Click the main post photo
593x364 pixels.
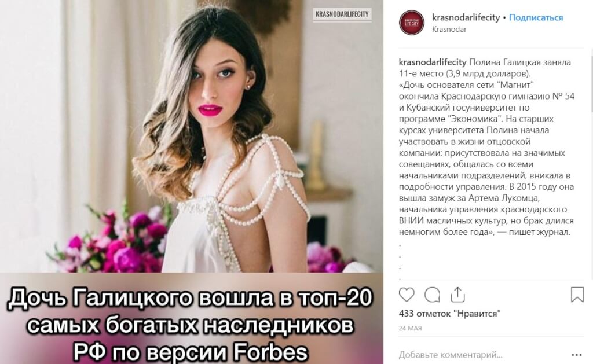[191, 136]
